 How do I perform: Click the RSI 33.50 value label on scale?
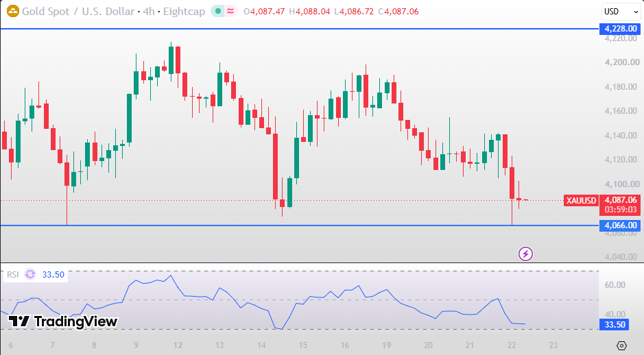[x=615, y=325]
